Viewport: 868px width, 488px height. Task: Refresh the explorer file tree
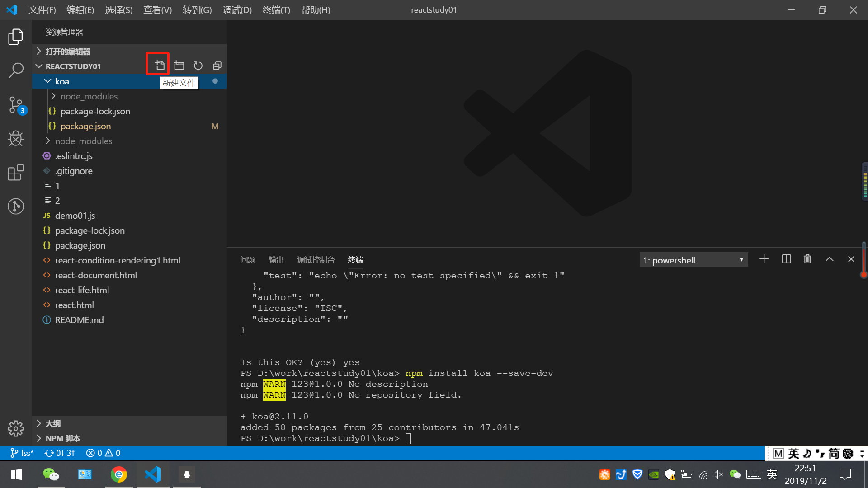tap(198, 66)
